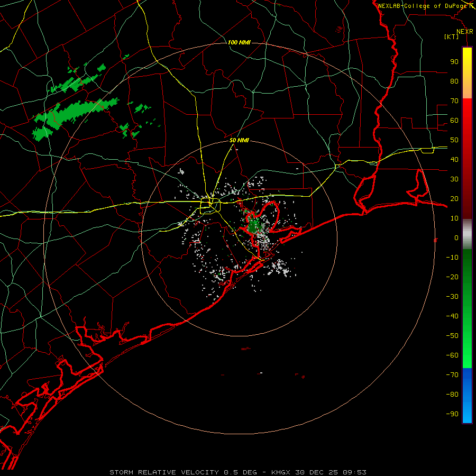Click the -30 knot scale label
Image resolution: width=476 pixels, height=476 pixels.
[x=452, y=297]
